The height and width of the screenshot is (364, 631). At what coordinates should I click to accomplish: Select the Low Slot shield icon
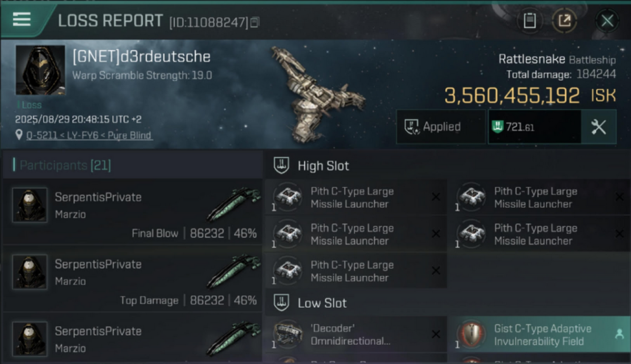282,303
